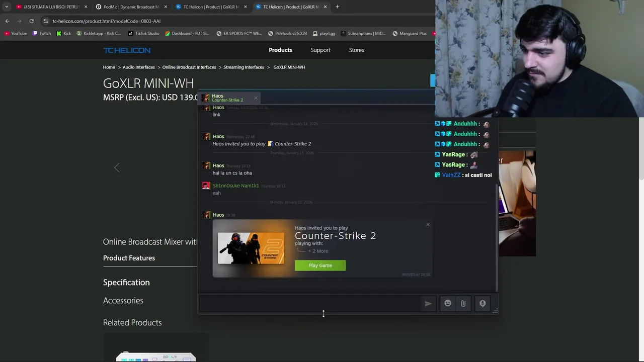This screenshot has width=644, height=362.
Task: Open the Manguard Plus bookmark
Action: tap(410, 33)
